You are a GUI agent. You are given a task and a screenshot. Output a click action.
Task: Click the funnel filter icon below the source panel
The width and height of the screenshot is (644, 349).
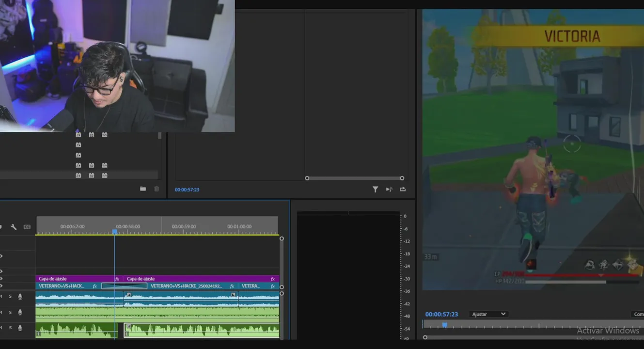pyautogui.click(x=375, y=190)
